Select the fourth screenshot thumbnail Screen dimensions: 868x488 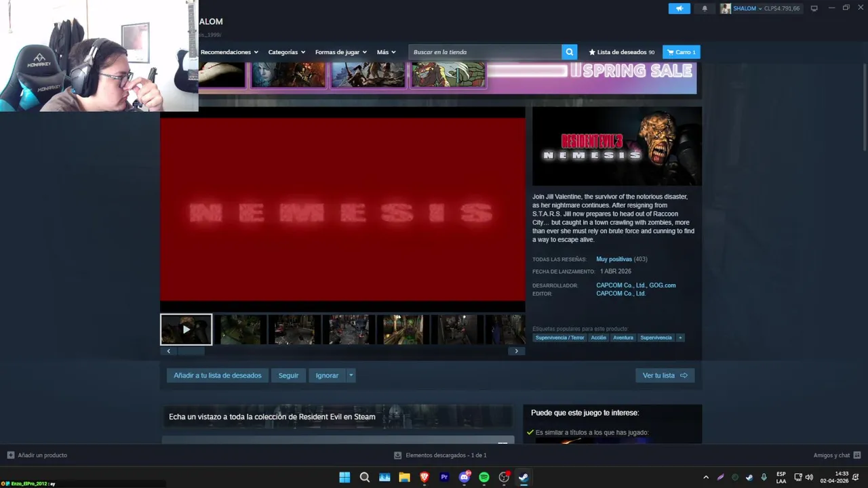[x=349, y=329]
